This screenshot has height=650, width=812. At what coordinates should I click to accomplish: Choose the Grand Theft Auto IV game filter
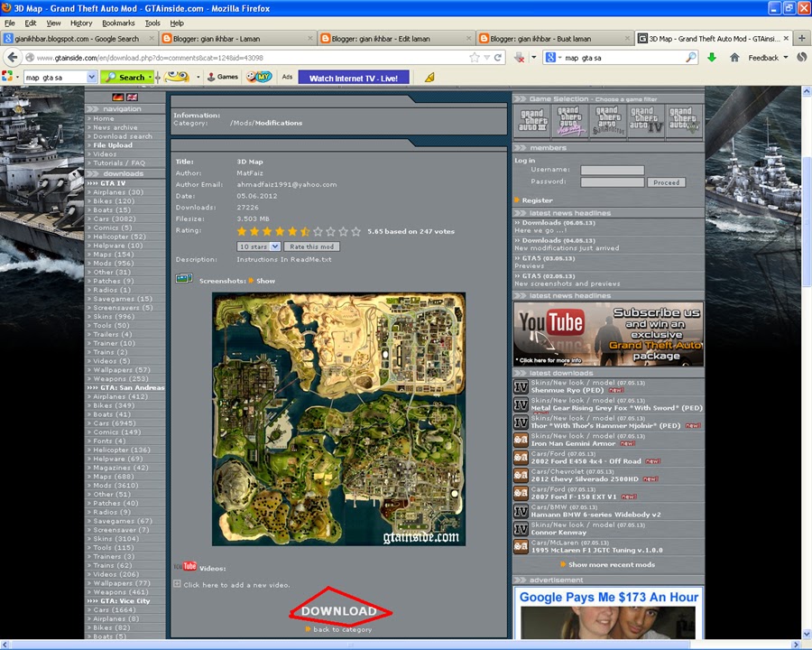646,121
